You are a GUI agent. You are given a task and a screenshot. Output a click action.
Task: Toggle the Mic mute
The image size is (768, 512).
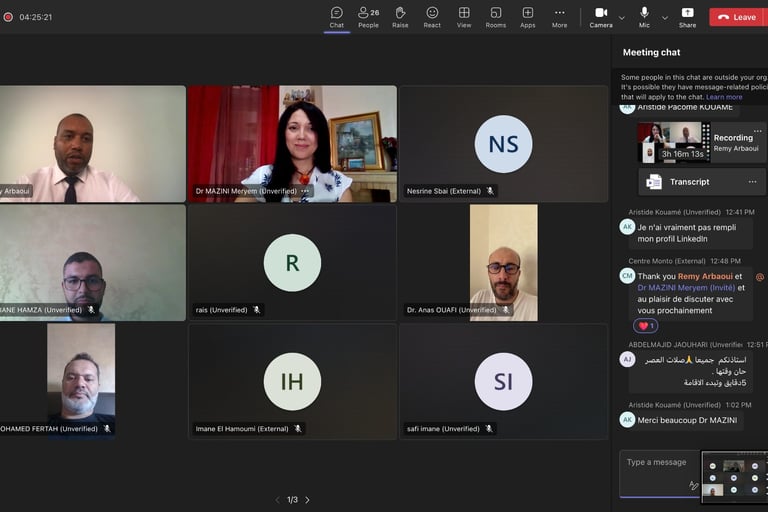644,17
